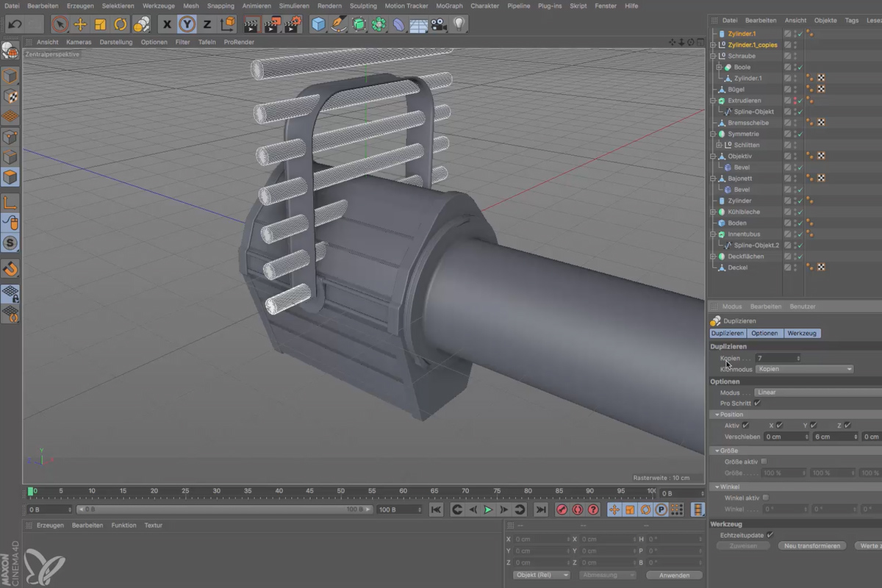
Task: Click the timeline frame 0 marker
Action: [31, 491]
